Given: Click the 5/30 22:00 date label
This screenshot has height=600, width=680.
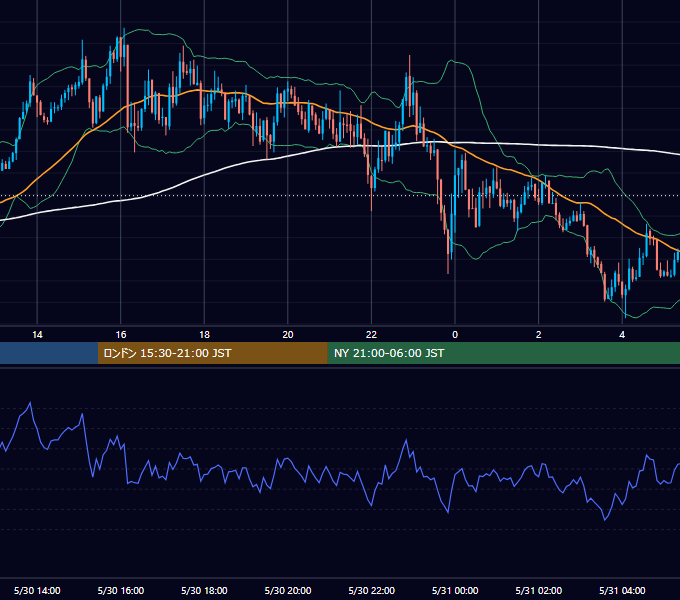Looking at the screenshot, I should tap(372, 590).
